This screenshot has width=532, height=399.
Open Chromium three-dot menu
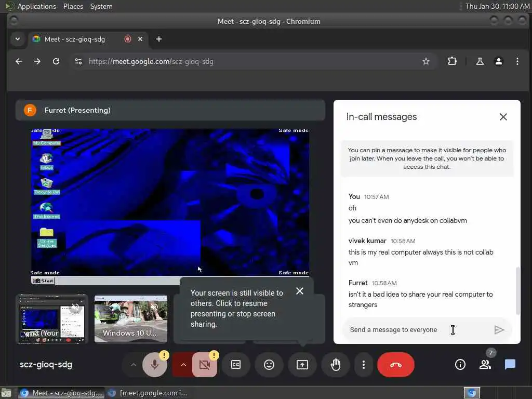(517, 61)
